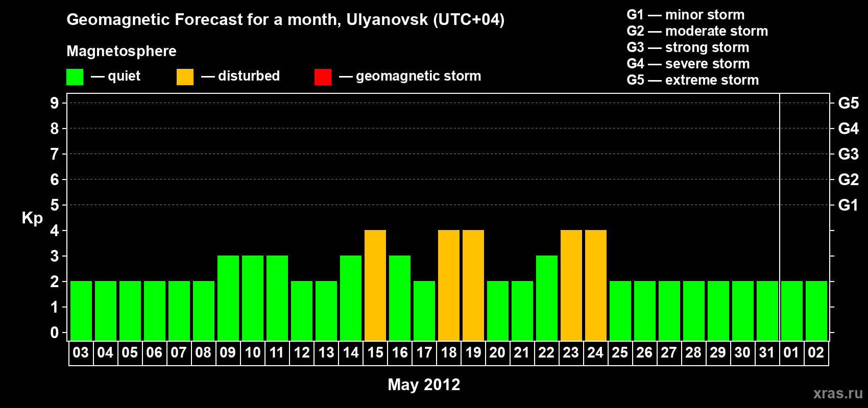
Task: Click the orange bar for day 24
Action: 596,285
